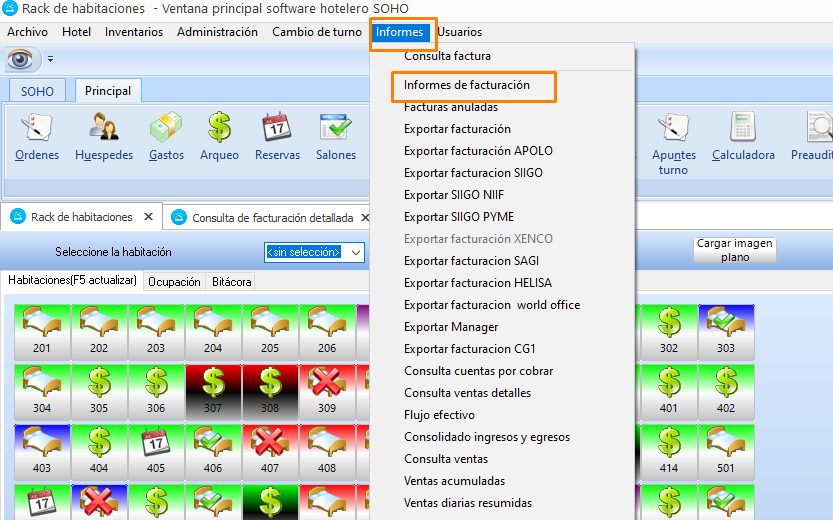Click the Arqueo dollar icon
The image size is (833, 520).
[219, 136]
